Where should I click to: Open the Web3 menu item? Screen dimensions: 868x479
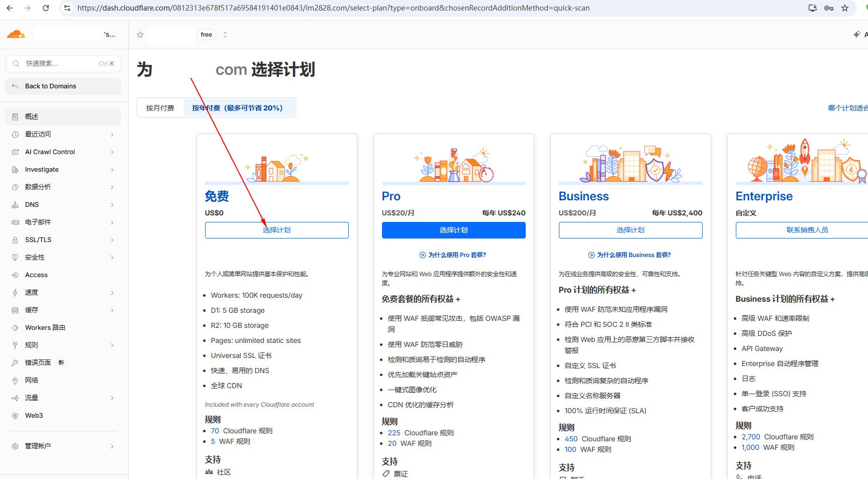pos(63,416)
